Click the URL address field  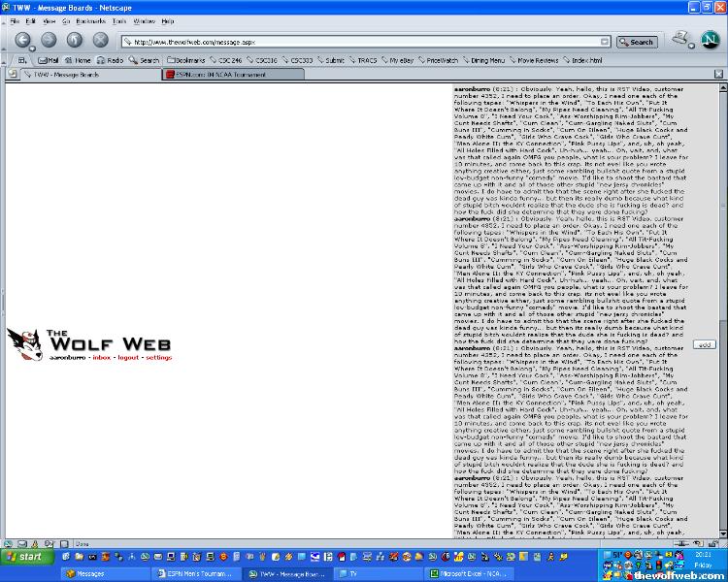(369, 42)
